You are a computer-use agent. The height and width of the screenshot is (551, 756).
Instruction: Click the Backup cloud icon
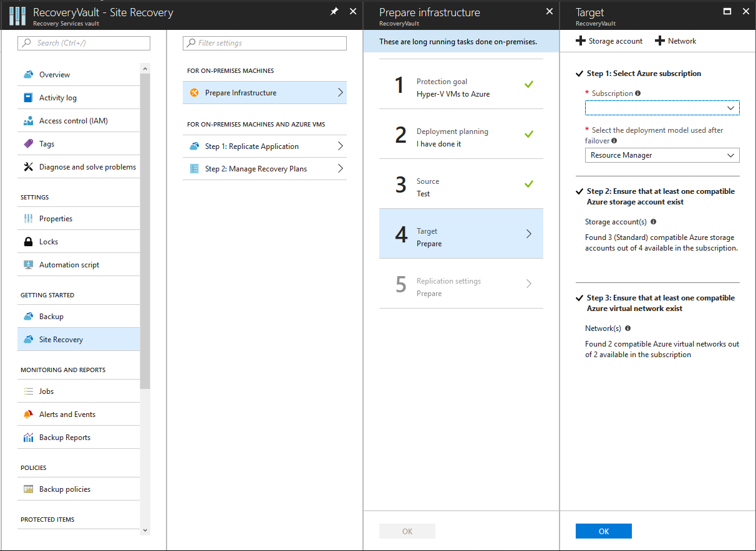click(28, 317)
